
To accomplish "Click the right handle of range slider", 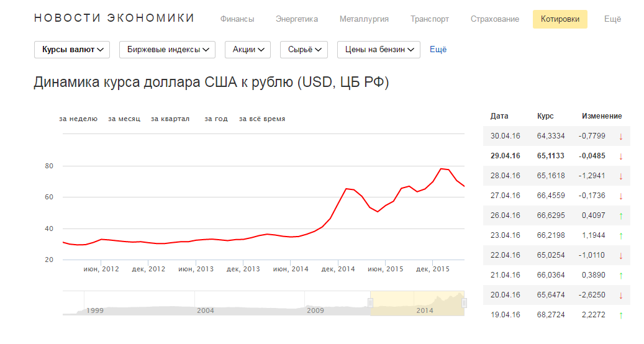I will pyautogui.click(x=464, y=303).
